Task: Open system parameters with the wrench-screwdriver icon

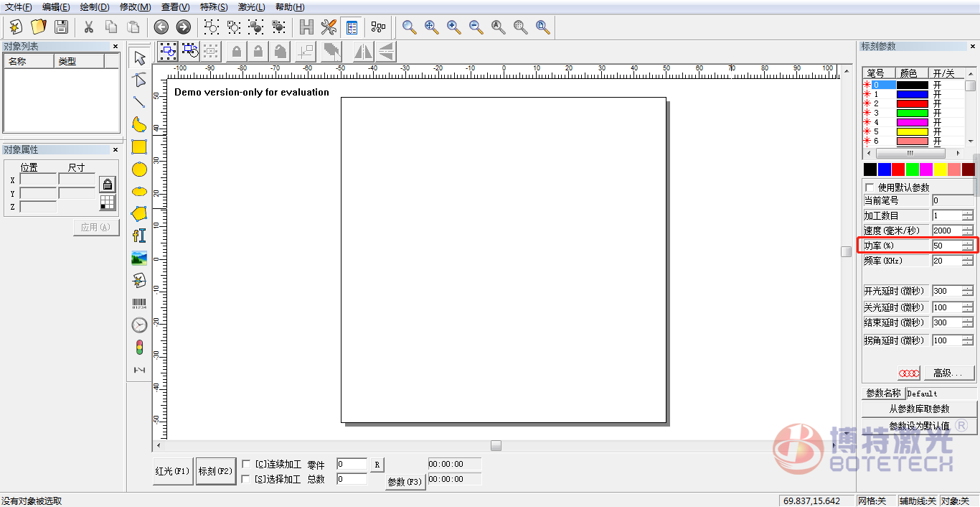Action: [329, 27]
